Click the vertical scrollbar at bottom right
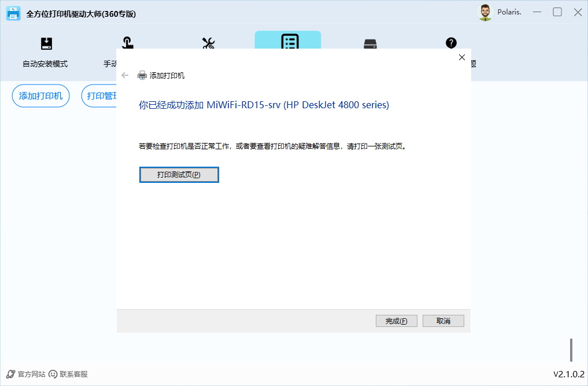This screenshot has width=588, height=386. [571, 350]
